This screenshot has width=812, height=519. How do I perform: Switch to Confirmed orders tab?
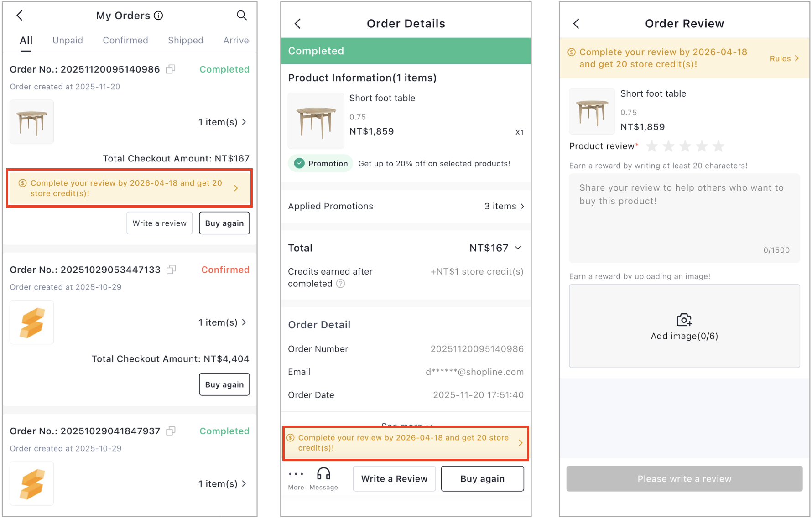pyautogui.click(x=125, y=41)
